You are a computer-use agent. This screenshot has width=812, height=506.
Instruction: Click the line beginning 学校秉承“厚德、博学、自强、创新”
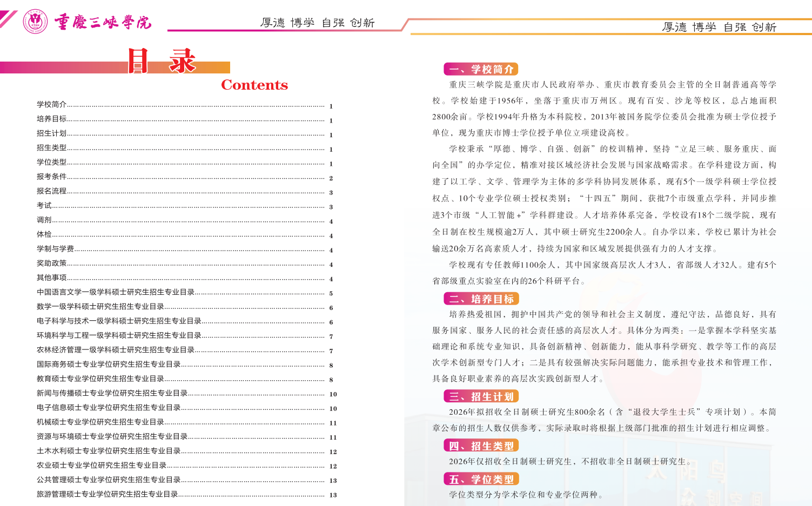(613, 149)
